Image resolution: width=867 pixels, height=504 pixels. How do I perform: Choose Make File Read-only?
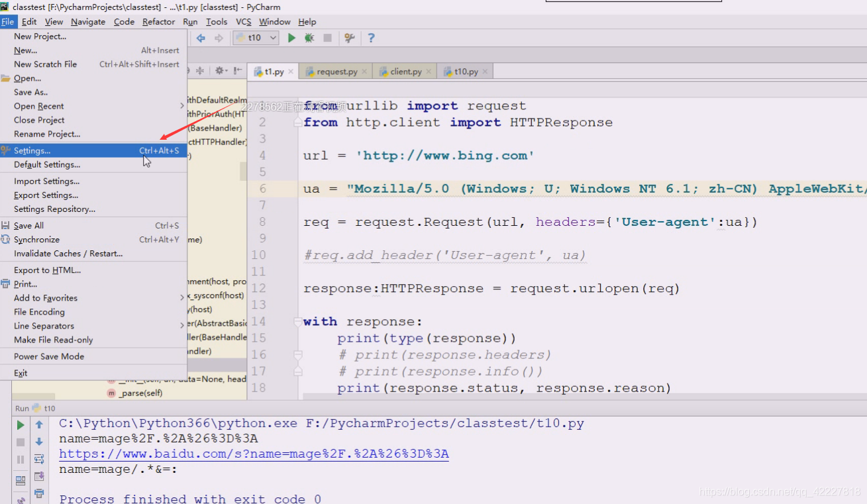point(94,340)
